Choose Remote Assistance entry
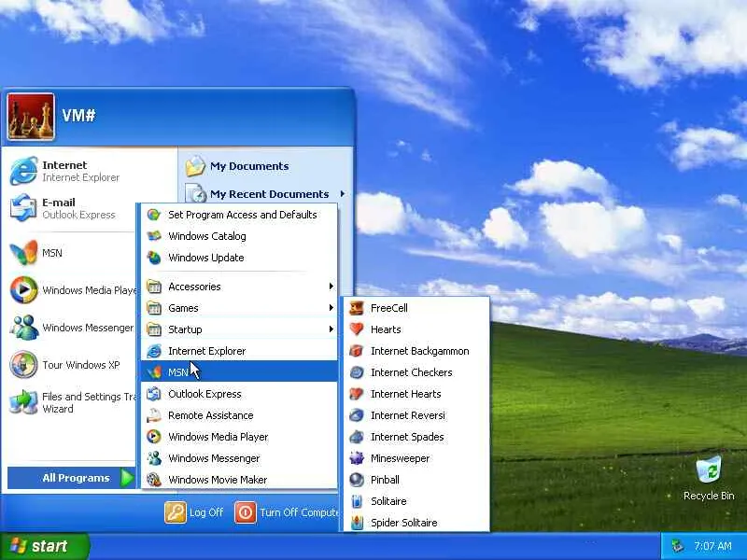This screenshot has width=747, height=560. coord(239,415)
